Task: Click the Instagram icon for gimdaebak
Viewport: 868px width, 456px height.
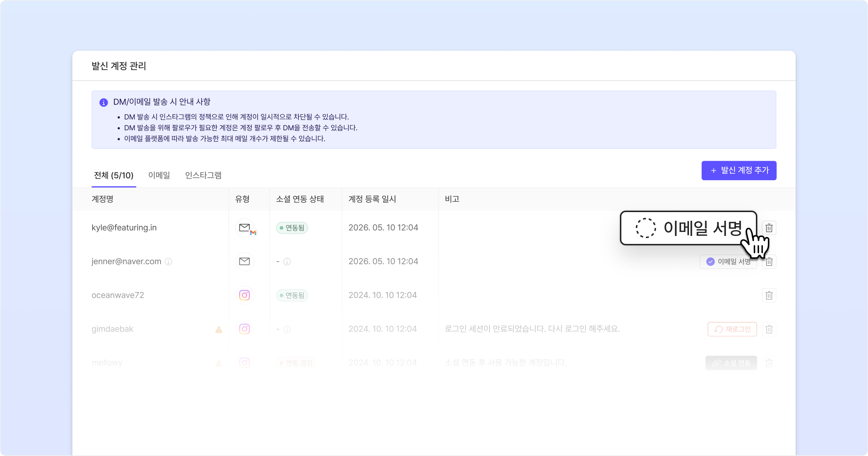Action: coord(244,329)
